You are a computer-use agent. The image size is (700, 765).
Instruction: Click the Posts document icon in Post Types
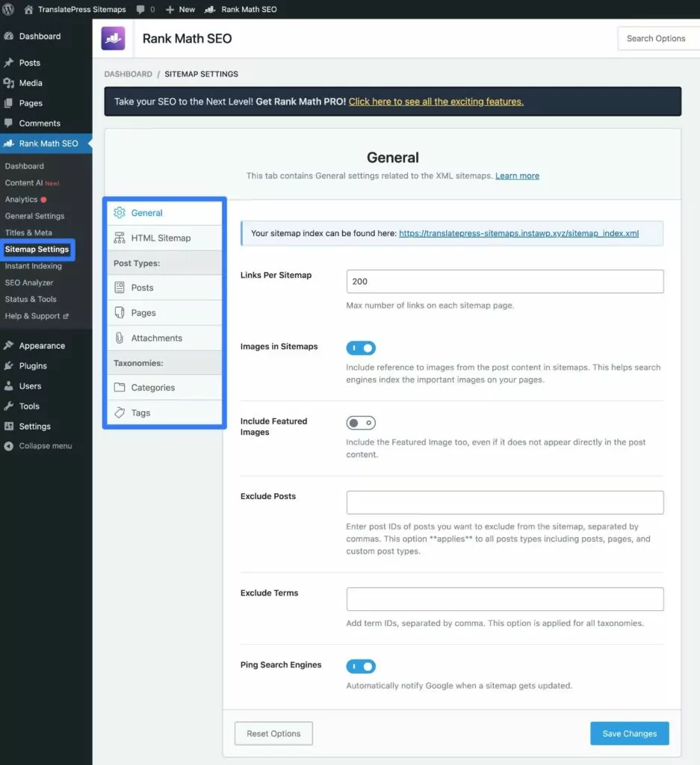(x=120, y=288)
